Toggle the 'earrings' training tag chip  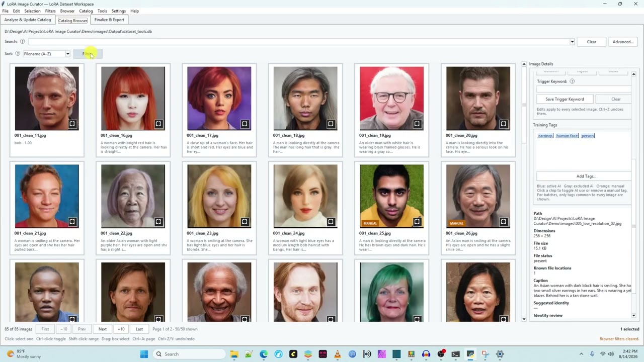(545, 136)
